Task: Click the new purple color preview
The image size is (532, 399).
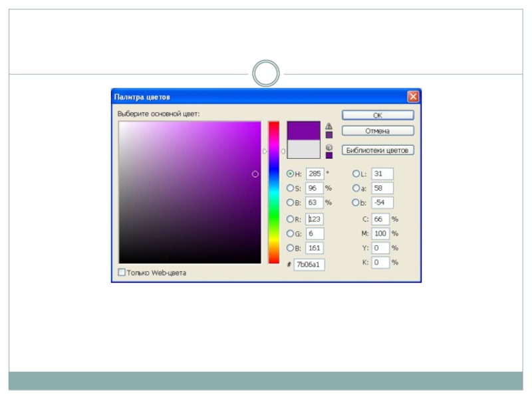Action: [x=304, y=130]
